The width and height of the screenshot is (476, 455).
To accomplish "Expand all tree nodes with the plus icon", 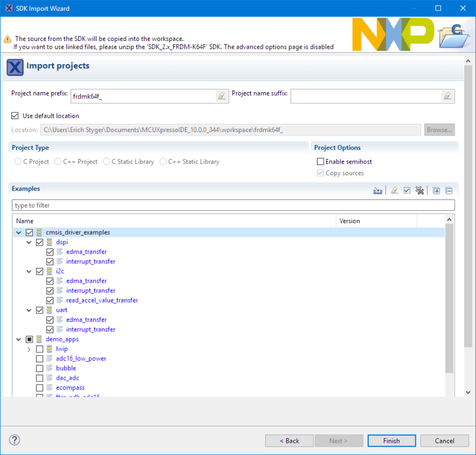I will pyautogui.click(x=437, y=190).
